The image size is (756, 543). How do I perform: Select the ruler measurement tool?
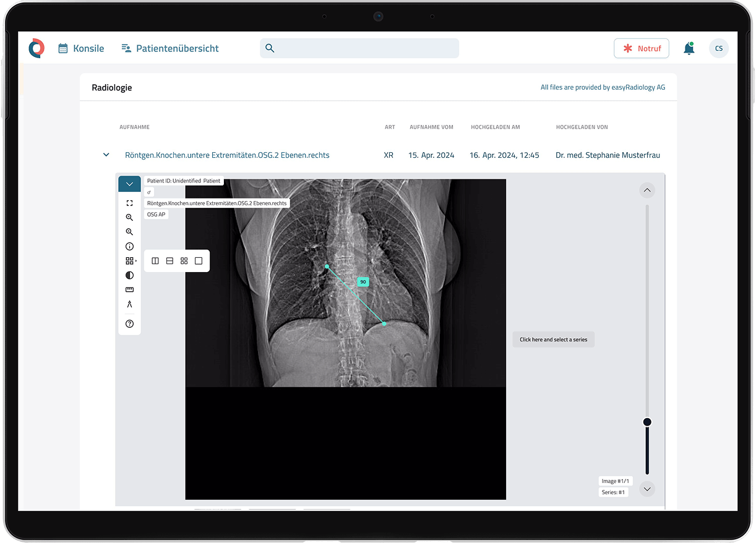click(x=129, y=289)
